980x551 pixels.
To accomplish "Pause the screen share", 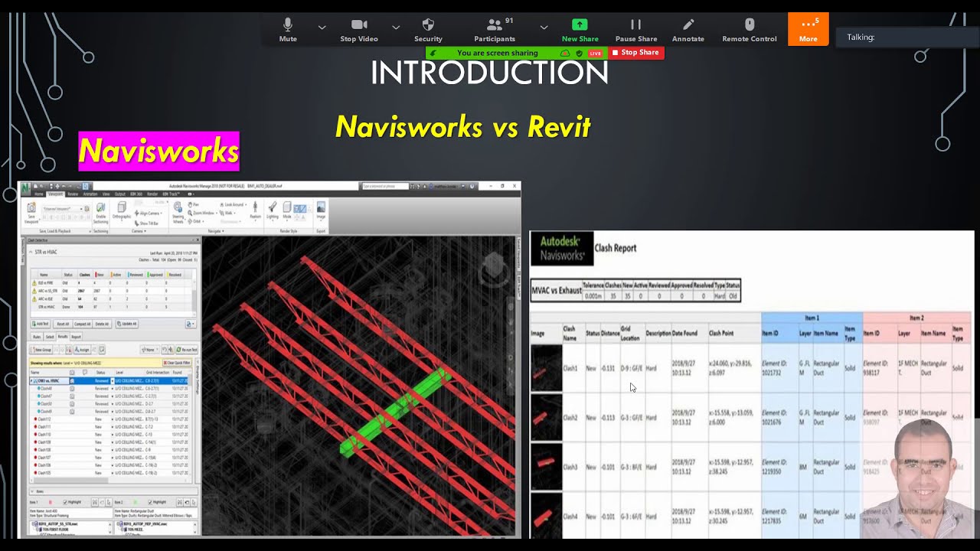I will click(636, 31).
